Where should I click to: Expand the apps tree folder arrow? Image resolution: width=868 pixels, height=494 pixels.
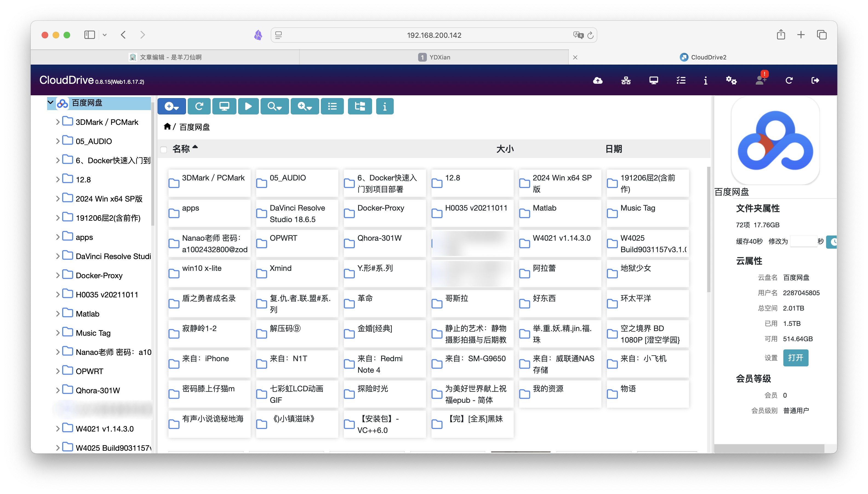(57, 237)
